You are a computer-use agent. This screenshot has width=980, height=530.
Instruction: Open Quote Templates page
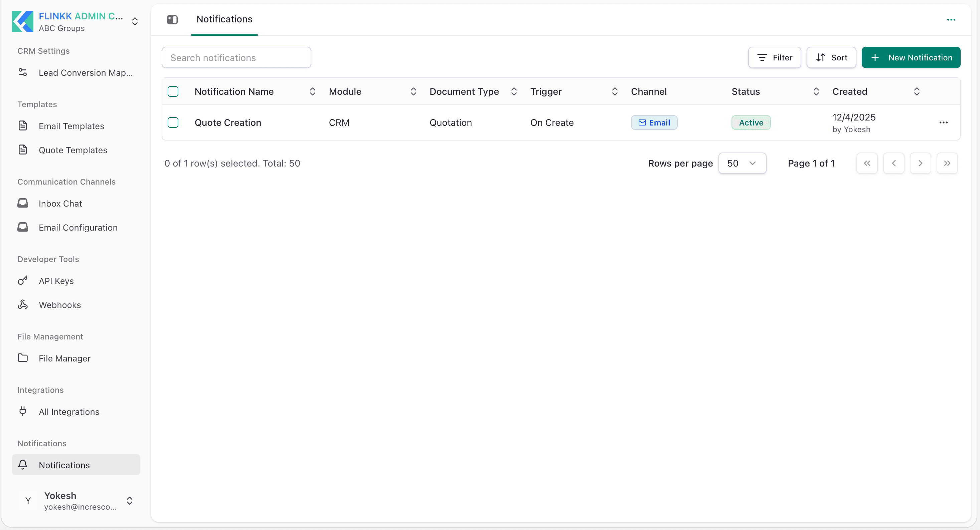(76, 150)
